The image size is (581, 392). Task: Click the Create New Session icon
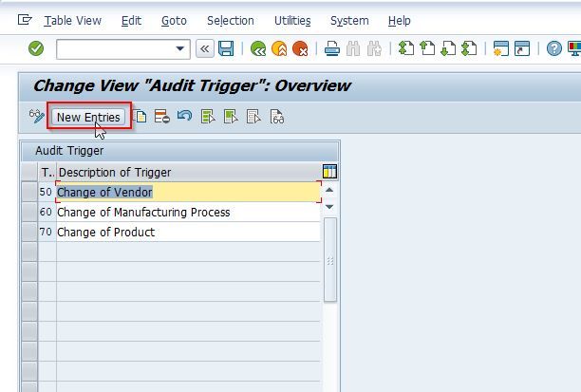[501, 48]
